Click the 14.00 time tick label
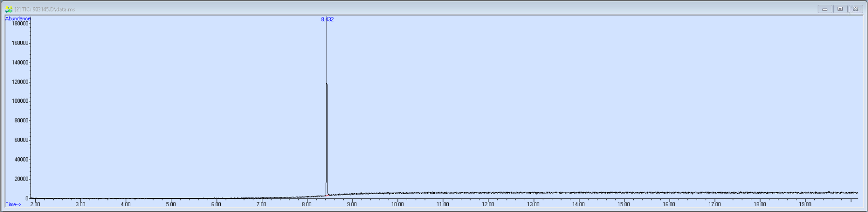The width and height of the screenshot is (868, 212). pyautogui.click(x=579, y=204)
